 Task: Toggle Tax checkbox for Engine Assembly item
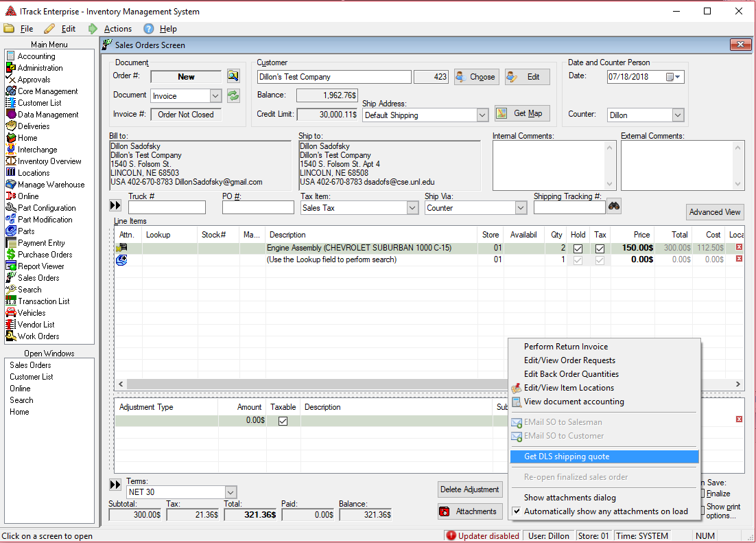600,249
